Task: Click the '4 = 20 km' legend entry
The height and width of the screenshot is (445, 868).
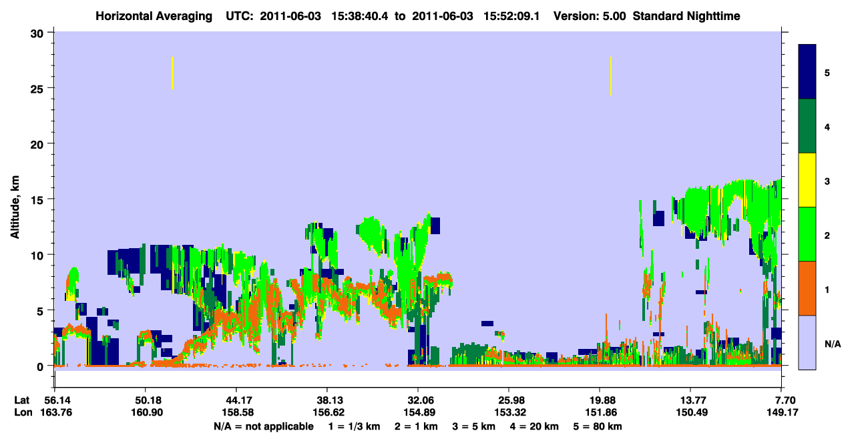Action: 535,426
